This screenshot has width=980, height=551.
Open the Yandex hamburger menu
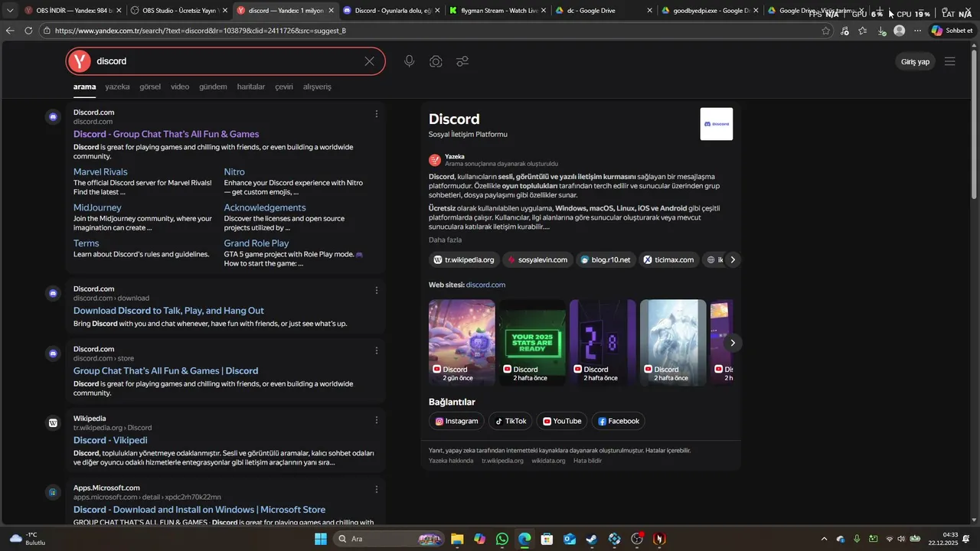[950, 61]
